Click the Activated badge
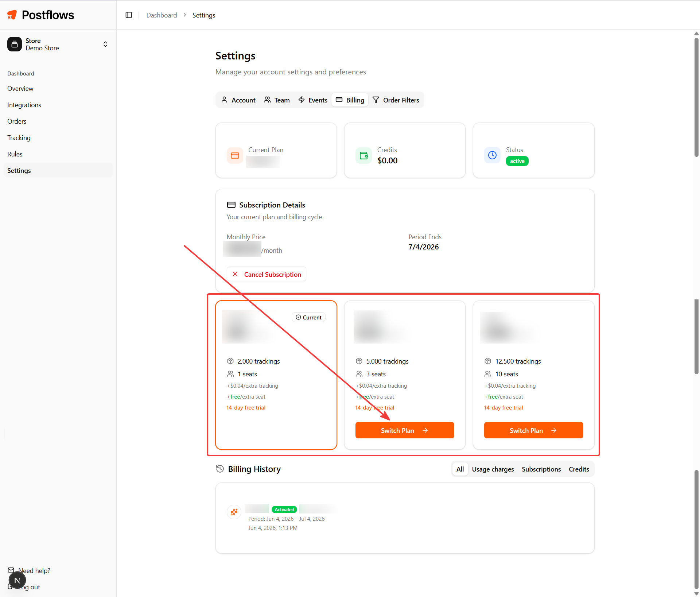Image resolution: width=700 pixels, height=597 pixels. point(284,509)
